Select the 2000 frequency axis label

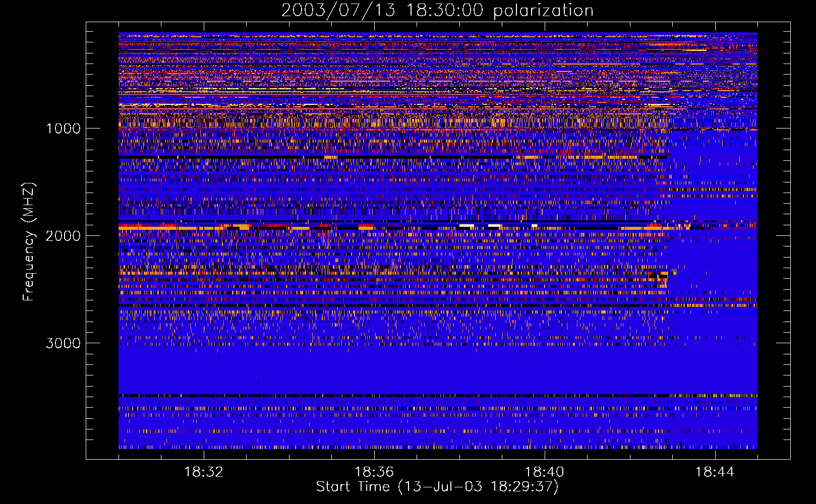coord(63,236)
